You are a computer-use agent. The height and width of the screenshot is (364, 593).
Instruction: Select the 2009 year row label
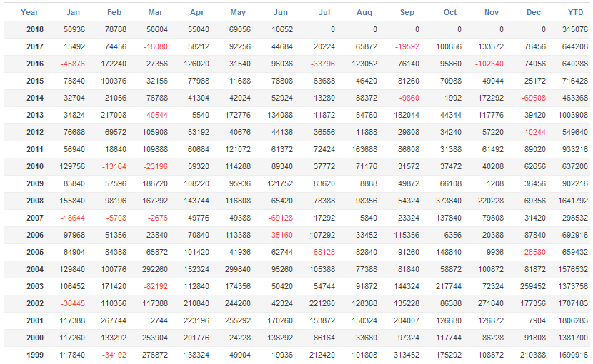click(35, 183)
